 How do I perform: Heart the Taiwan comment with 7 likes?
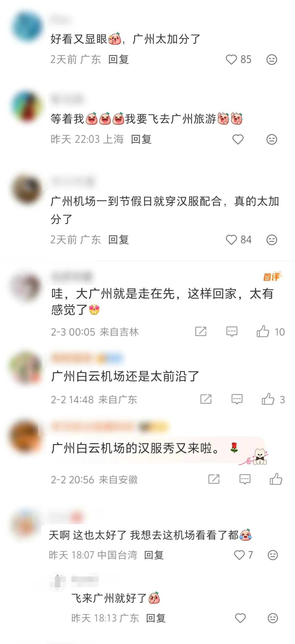coord(239,555)
